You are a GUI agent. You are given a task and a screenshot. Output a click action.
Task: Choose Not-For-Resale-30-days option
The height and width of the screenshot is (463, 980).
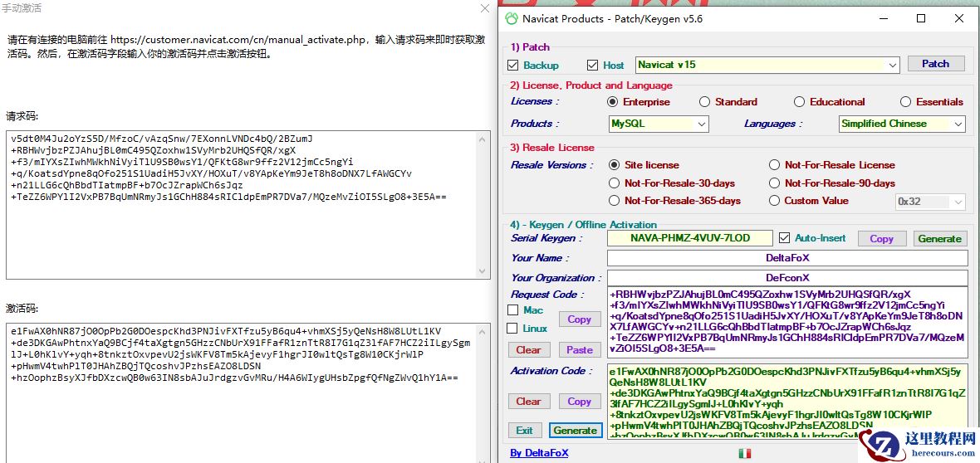click(614, 183)
